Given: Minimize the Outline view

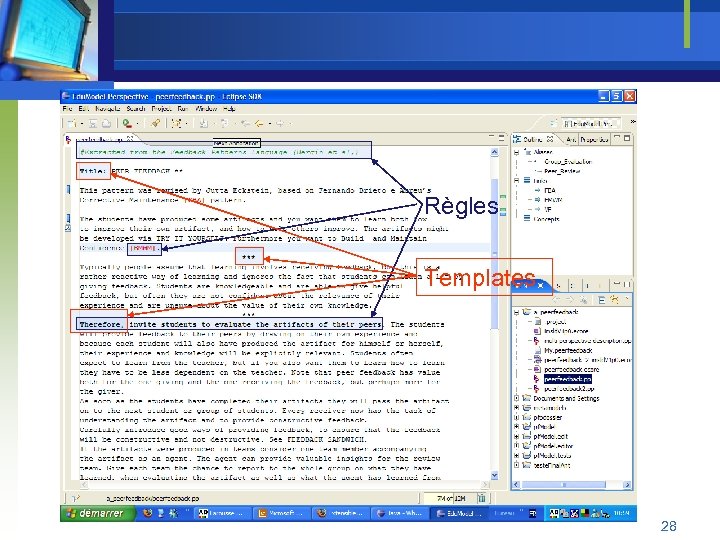Looking at the screenshot, I should pyautogui.click(x=617, y=137).
